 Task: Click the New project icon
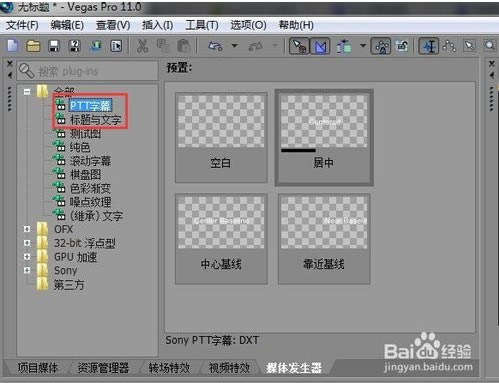[x=13, y=46]
